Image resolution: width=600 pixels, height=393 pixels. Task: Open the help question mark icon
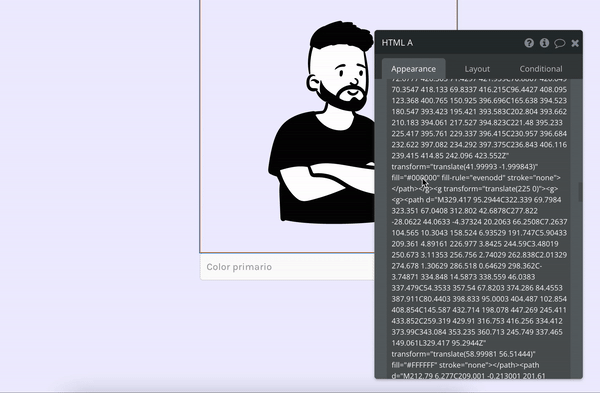click(529, 43)
